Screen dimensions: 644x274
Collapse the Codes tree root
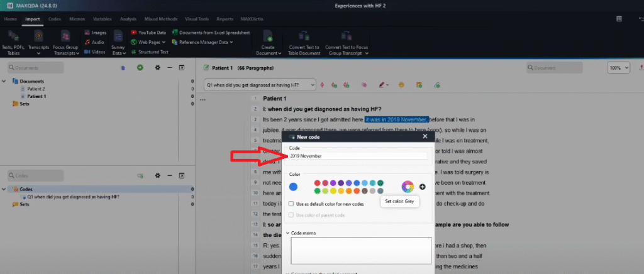coord(4,189)
